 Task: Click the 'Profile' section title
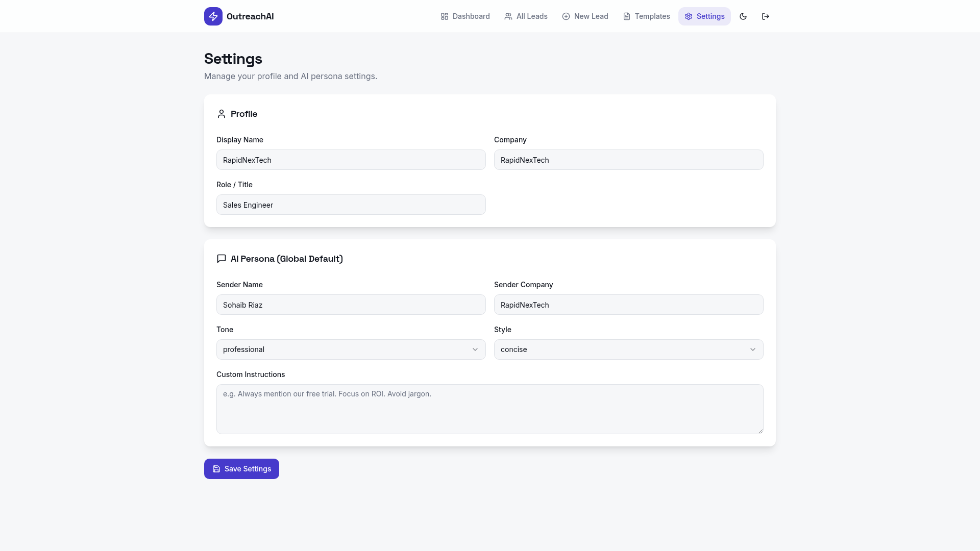(x=244, y=114)
